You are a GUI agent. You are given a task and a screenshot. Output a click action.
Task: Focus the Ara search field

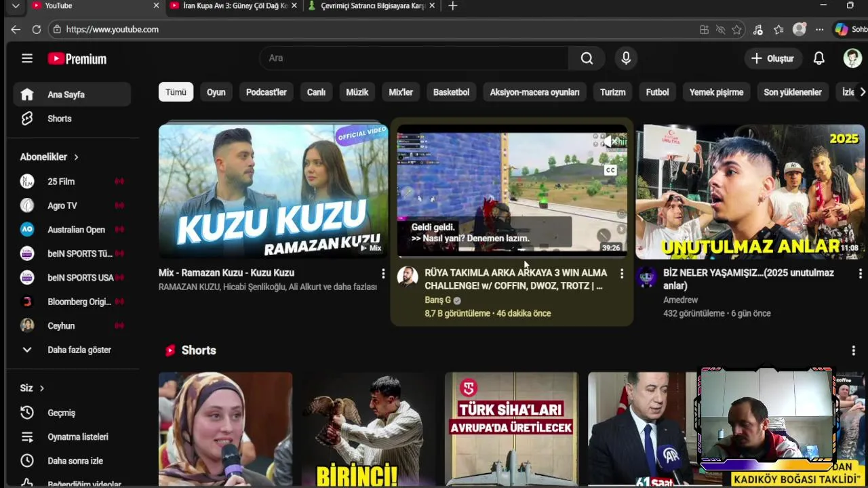click(x=414, y=58)
